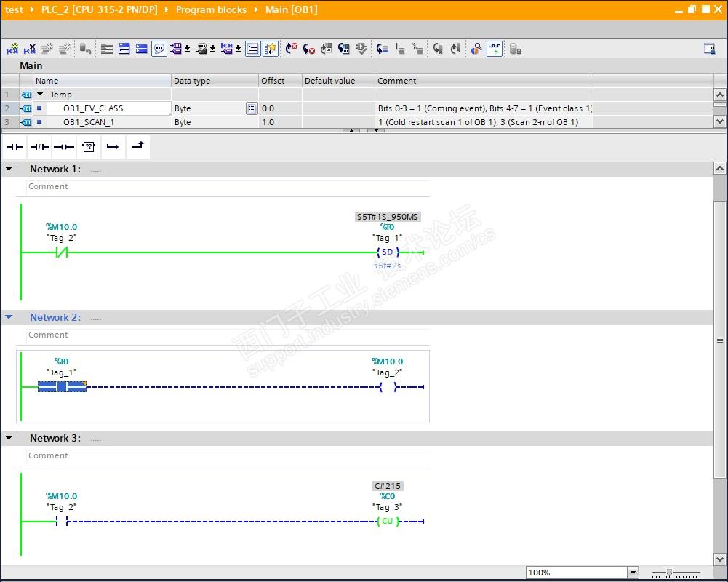This screenshot has width=728, height=582.
Task: Click the OB1_SCAN_1 comment cell
Action: 484,122
